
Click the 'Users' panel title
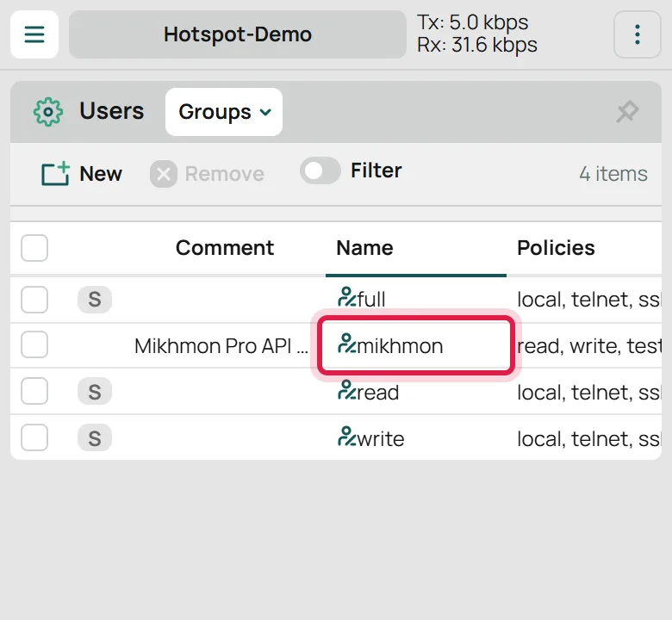112,111
